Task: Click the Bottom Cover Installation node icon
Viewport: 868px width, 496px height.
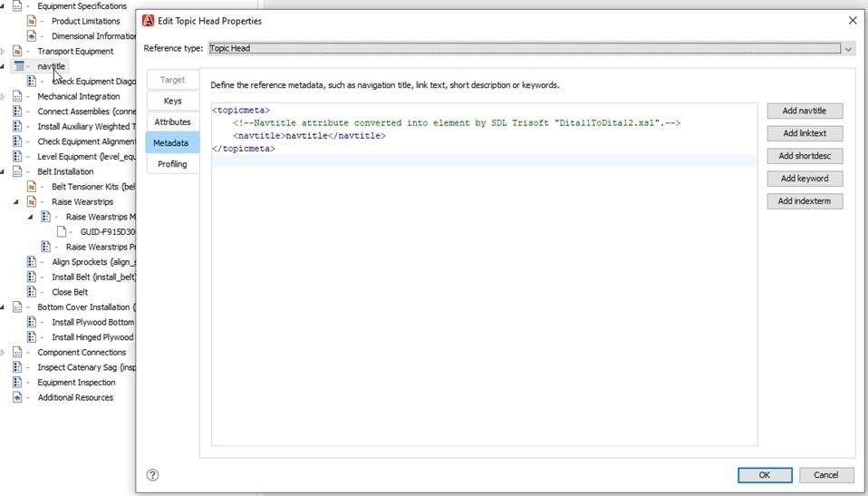Action: pyautogui.click(x=17, y=307)
